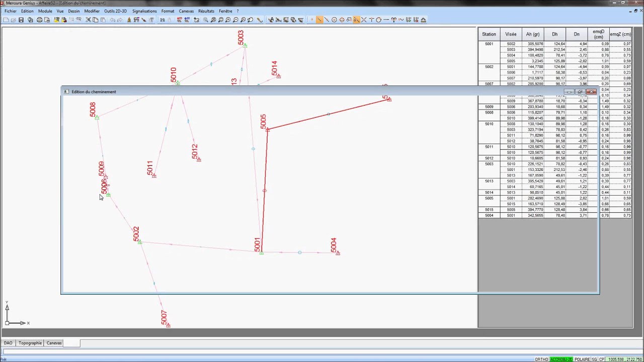This screenshot has height=362, width=644.
Task: Select station 5007 point in the drawing
Action: pos(168,325)
